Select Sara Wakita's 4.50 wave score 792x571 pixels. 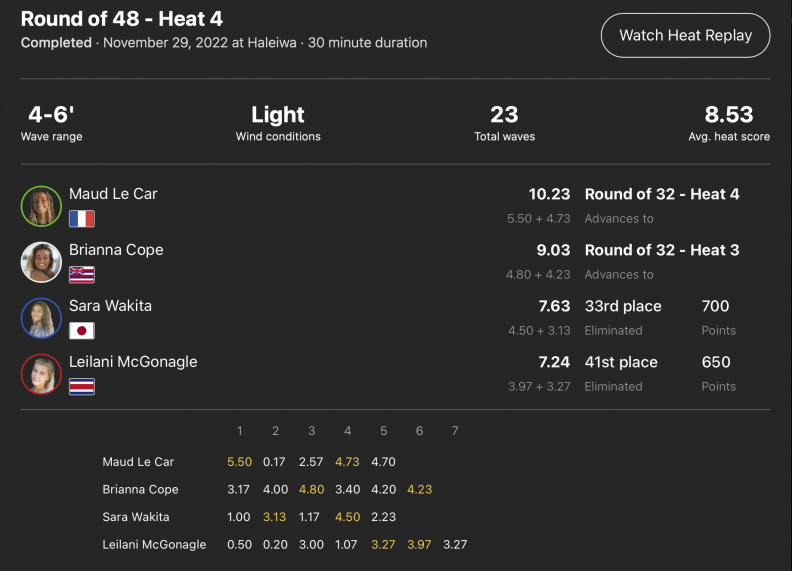click(x=347, y=517)
